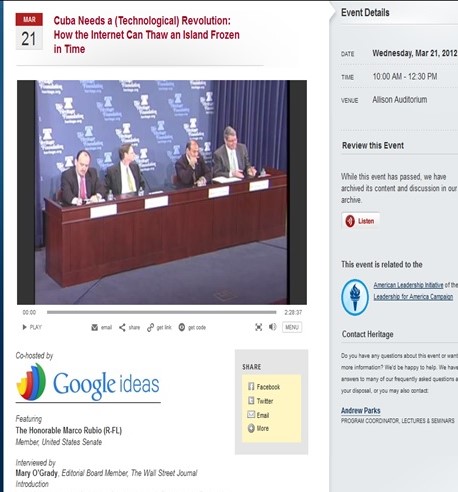Viewport: 458px width, 492px height.
Task: Click the Mar 21 date badge
Action: point(29,31)
